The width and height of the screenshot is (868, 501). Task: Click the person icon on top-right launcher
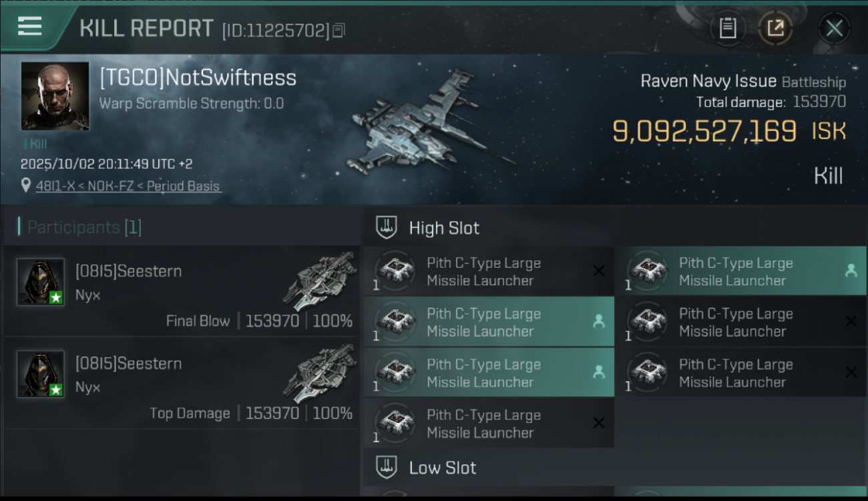[851, 271]
